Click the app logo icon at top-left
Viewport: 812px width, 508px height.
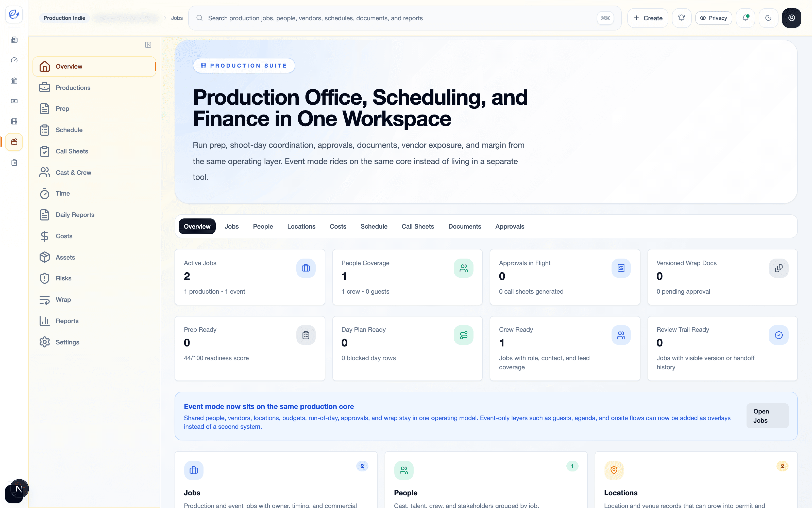coord(14,14)
